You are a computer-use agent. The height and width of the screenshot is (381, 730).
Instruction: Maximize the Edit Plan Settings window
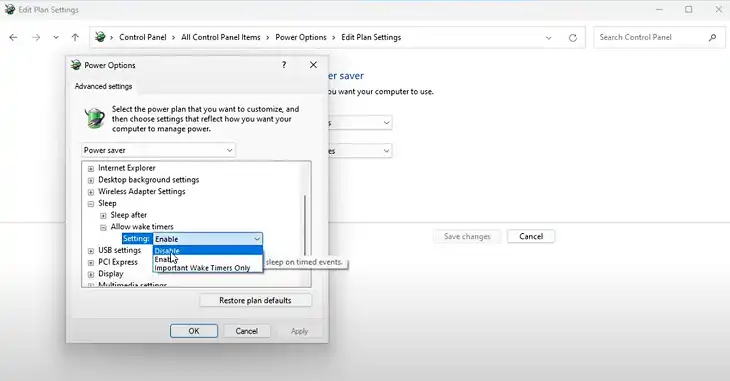689,9
